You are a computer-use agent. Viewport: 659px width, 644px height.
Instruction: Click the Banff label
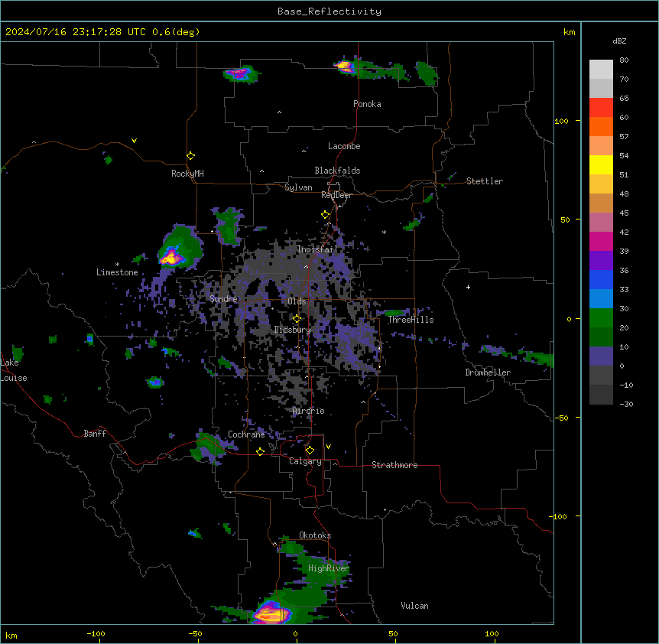tap(95, 434)
